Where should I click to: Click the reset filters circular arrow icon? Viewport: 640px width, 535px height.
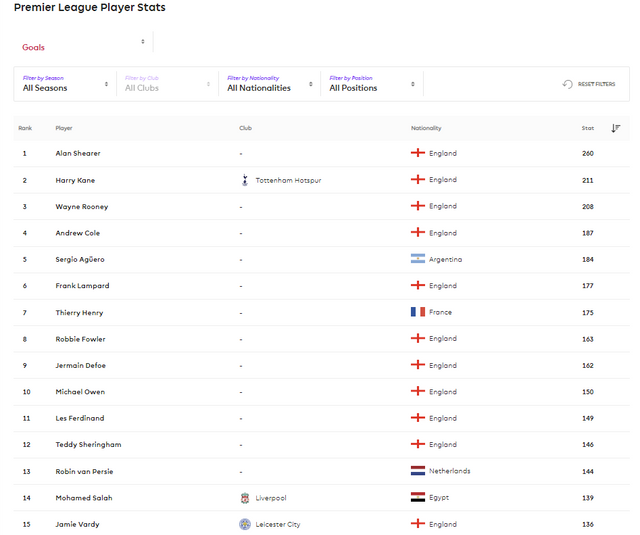pos(568,84)
